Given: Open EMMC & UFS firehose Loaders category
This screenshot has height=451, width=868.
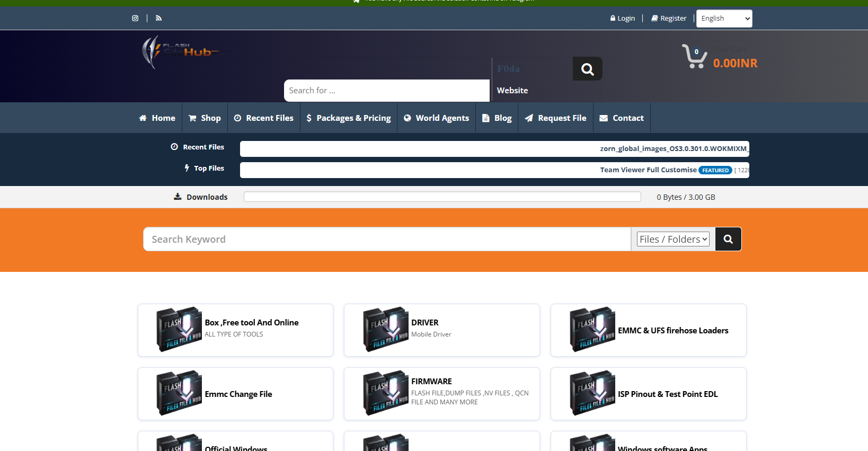Looking at the screenshot, I should click(x=673, y=330).
